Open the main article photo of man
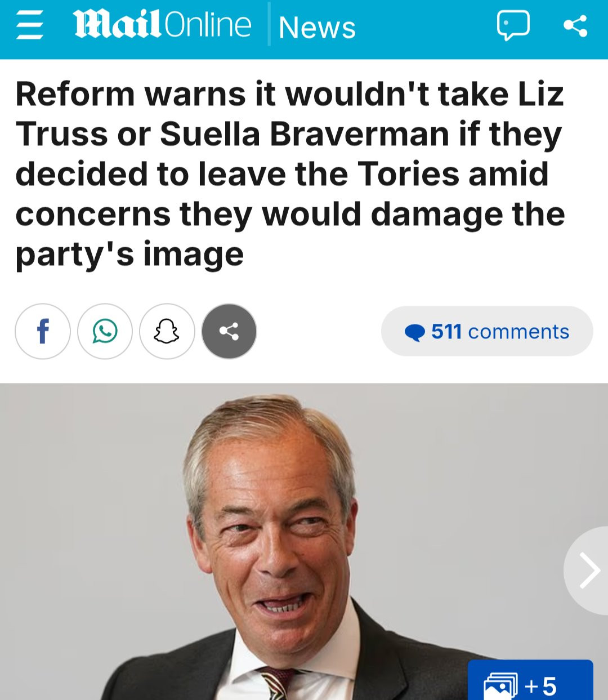Viewport: 608px width, 700px height. click(304, 542)
